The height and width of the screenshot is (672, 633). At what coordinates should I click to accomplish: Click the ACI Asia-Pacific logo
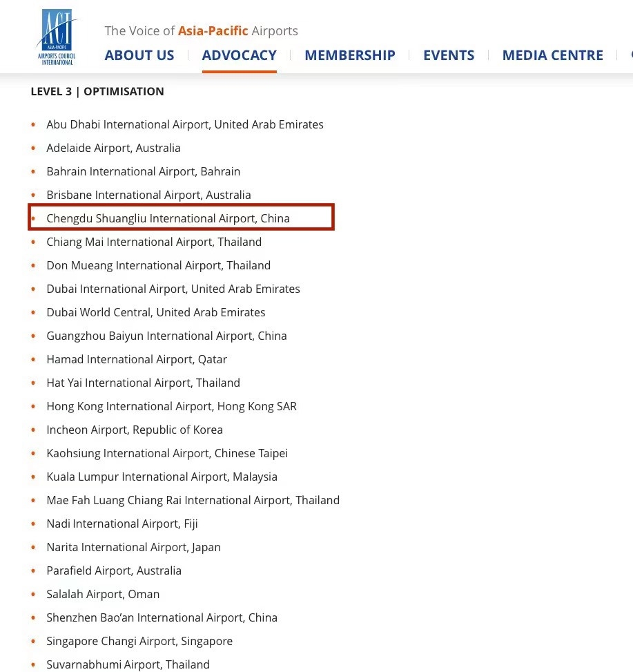[57, 37]
